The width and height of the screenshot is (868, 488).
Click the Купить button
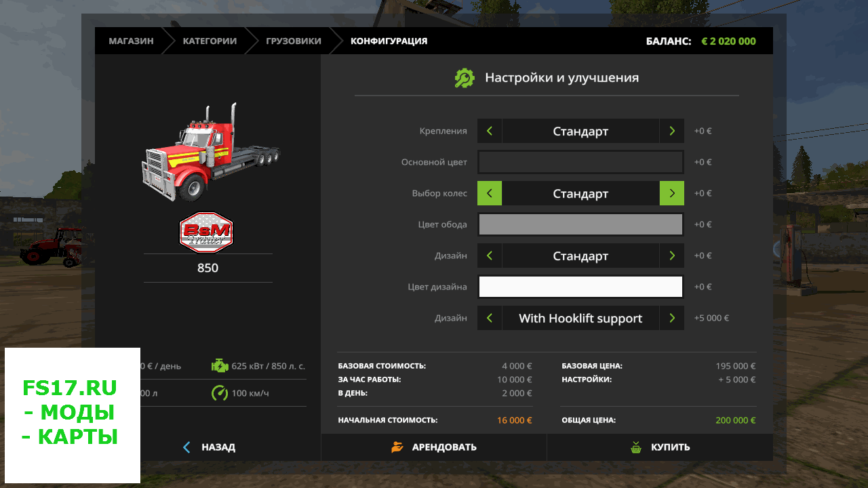660,447
